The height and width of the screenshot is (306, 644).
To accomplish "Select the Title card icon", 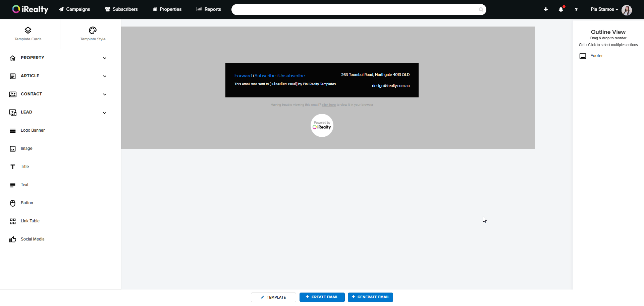I will tap(13, 167).
